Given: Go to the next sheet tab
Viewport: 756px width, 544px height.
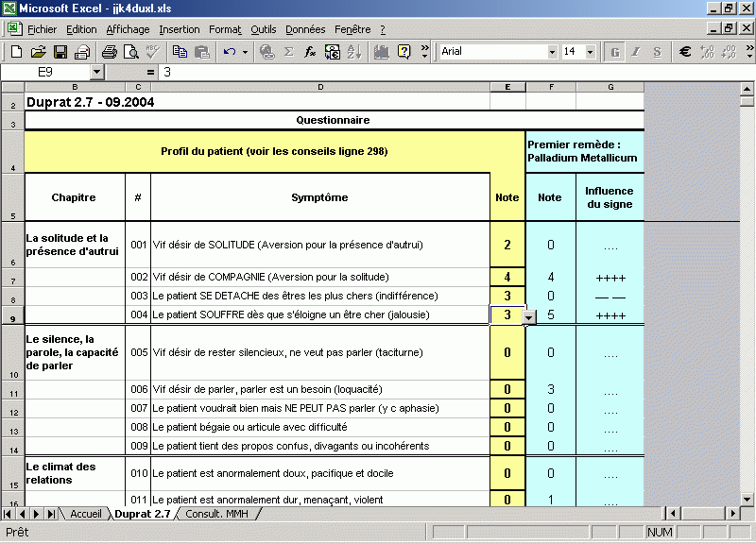Looking at the screenshot, I should click(x=36, y=514).
